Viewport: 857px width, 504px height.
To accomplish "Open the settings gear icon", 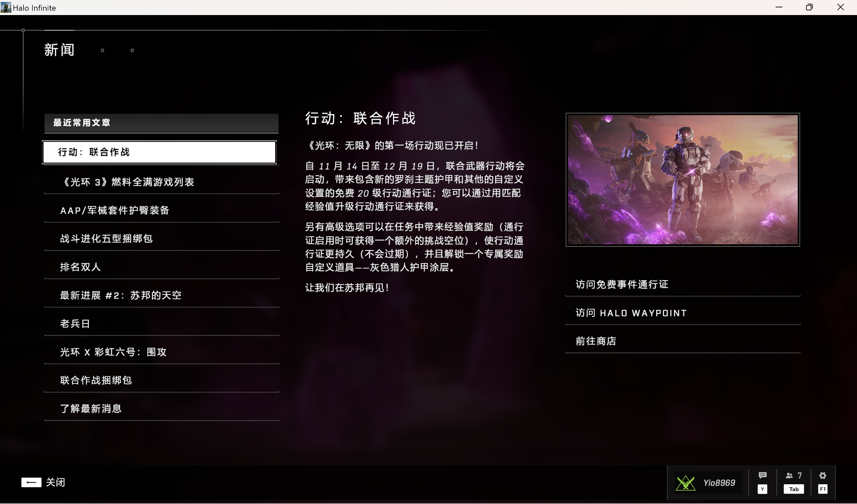I will point(822,476).
